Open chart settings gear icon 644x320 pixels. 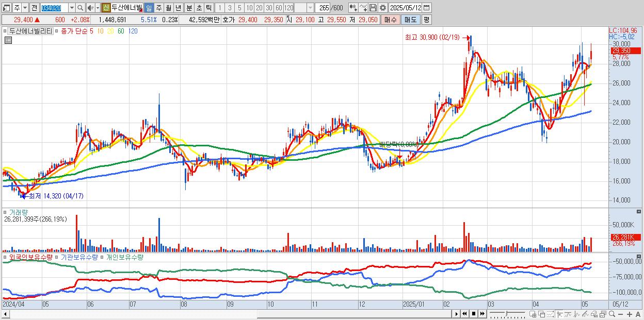(383, 8)
